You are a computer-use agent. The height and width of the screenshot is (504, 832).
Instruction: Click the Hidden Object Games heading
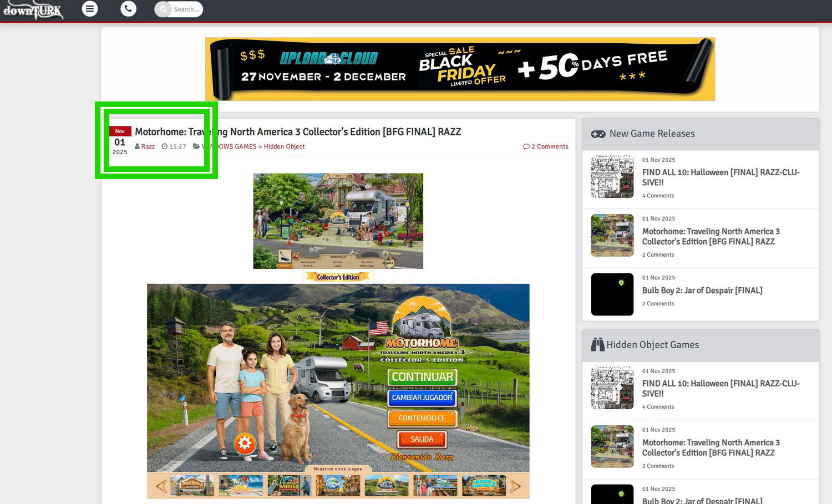[653, 345]
